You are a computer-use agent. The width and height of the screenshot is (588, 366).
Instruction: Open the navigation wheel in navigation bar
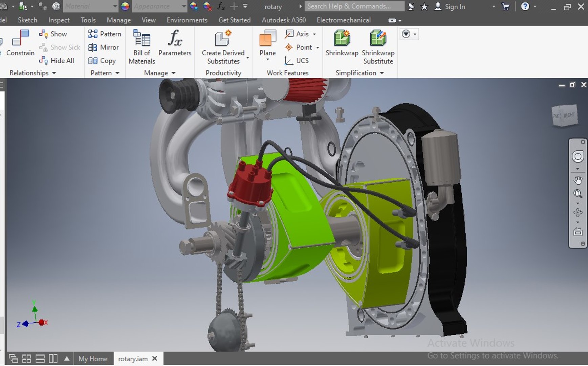578,157
